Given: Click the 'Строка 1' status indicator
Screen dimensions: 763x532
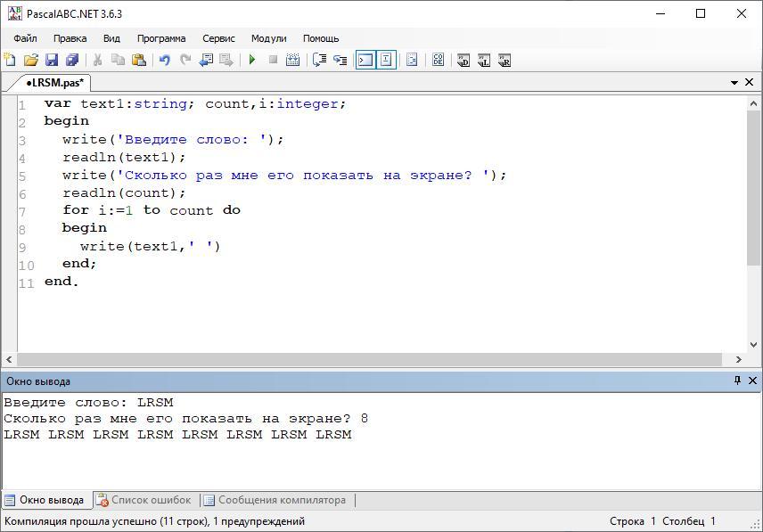Looking at the screenshot, I should [x=633, y=521].
